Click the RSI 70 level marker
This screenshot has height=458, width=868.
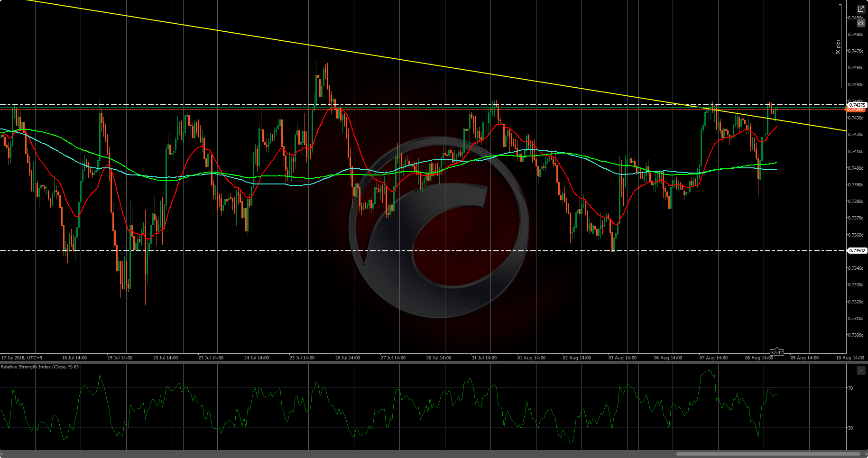(x=850, y=388)
